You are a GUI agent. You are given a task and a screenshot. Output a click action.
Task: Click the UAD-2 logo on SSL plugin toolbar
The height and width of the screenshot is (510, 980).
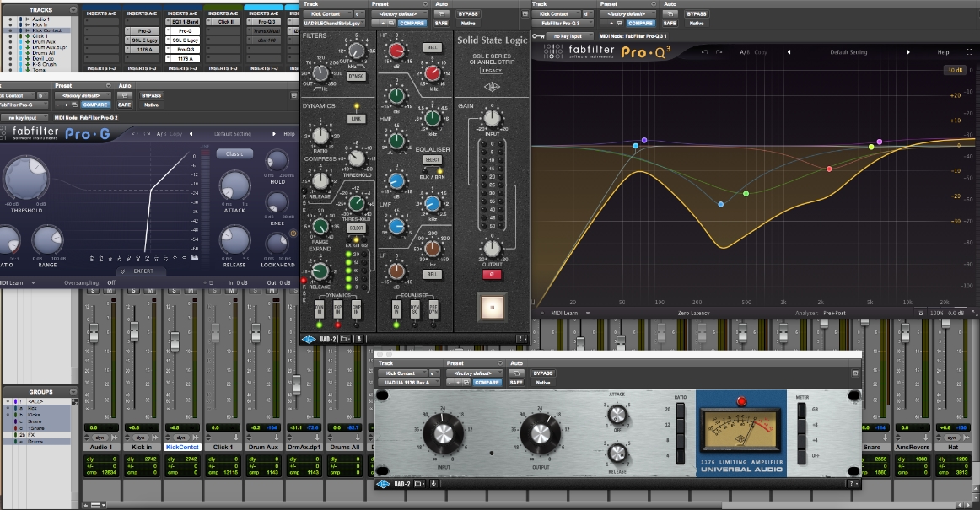(310, 340)
